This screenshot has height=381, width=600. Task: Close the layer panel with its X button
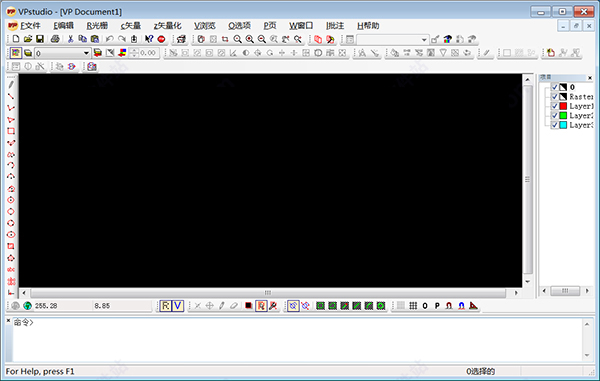(590, 78)
